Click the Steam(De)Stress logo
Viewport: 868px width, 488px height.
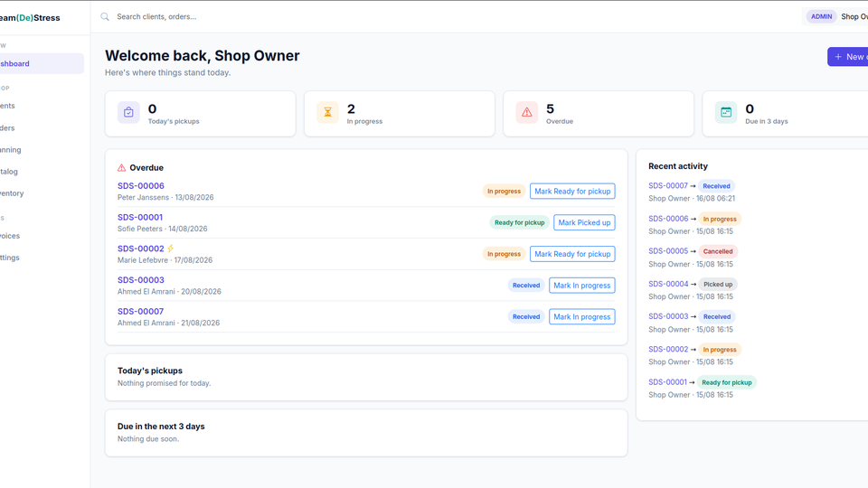coord(30,18)
